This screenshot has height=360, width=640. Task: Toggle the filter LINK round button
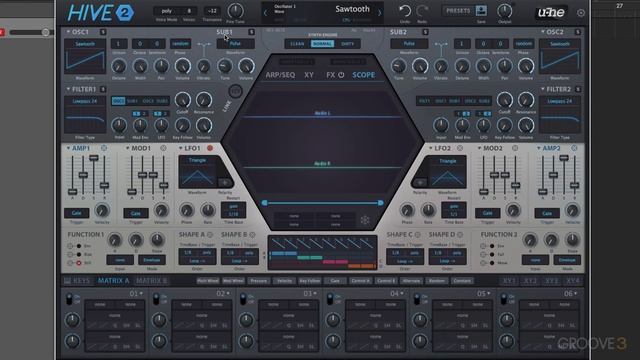[x=235, y=91]
